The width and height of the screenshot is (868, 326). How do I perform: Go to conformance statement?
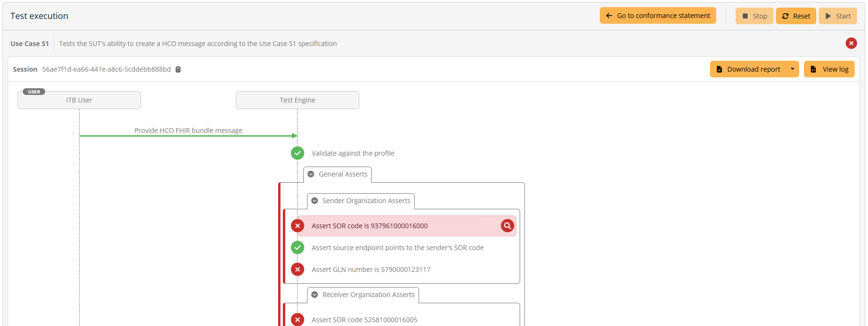pyautogui.click(x=658, y=16)
